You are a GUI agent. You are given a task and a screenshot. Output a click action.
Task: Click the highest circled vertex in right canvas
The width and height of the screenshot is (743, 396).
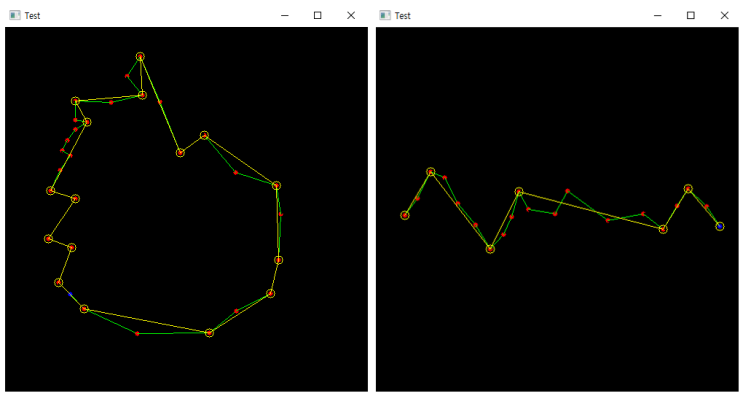(x=431, y=171)
